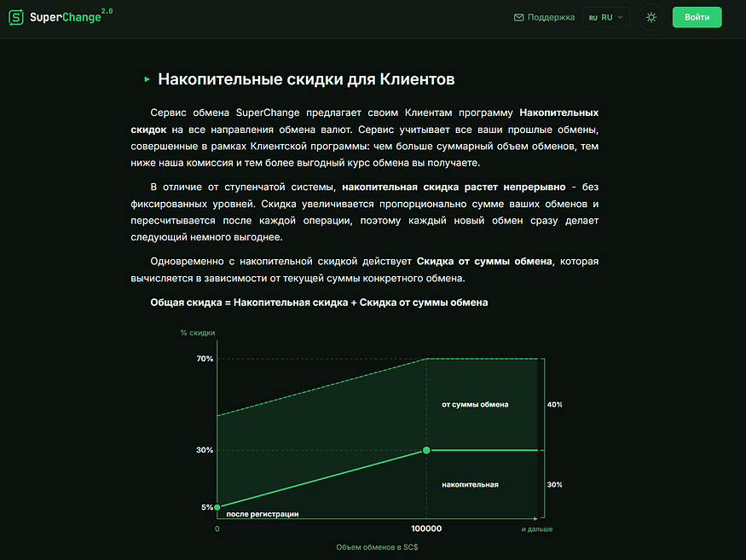Click the 70% y-axis label
The width and height of the screenshot is (746, 560).
[205, 359]
